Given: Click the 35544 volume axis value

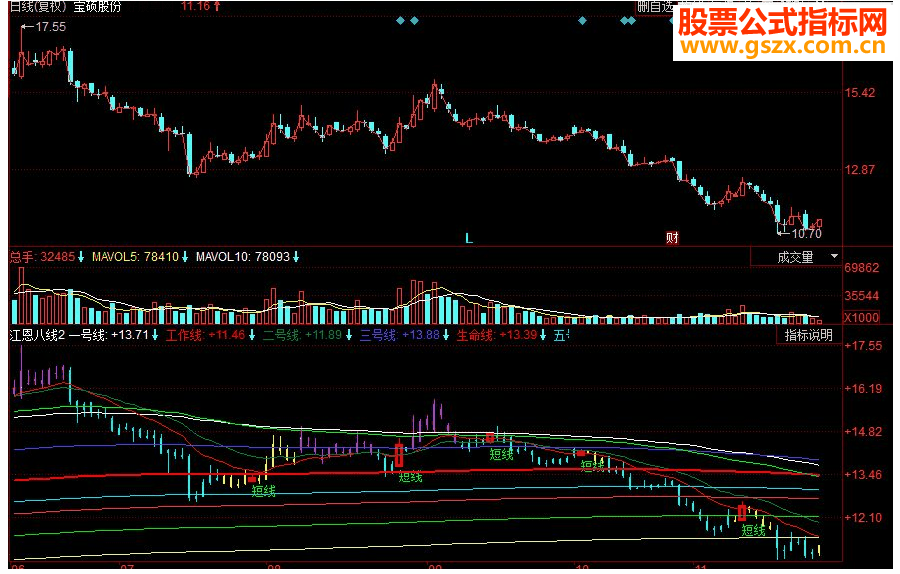Looking at the screenshot, I should click(862, 296).
